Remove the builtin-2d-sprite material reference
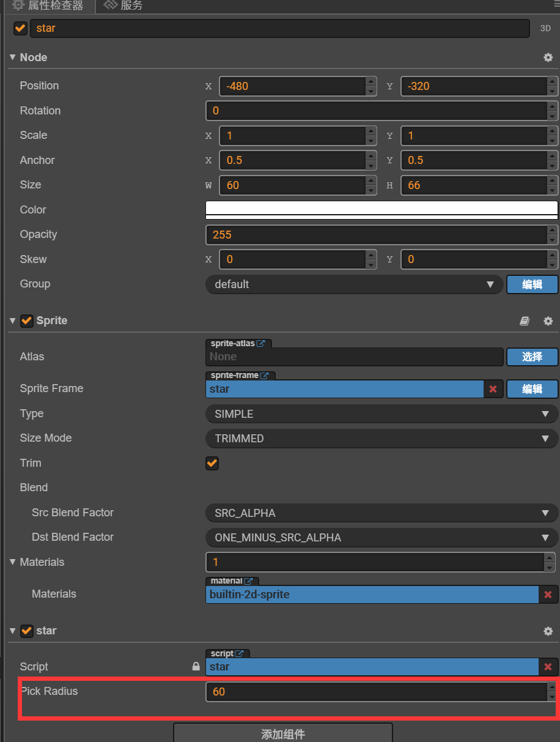This screenshot has height=742, width=560. pyautogui.click(x=548, y=594)
